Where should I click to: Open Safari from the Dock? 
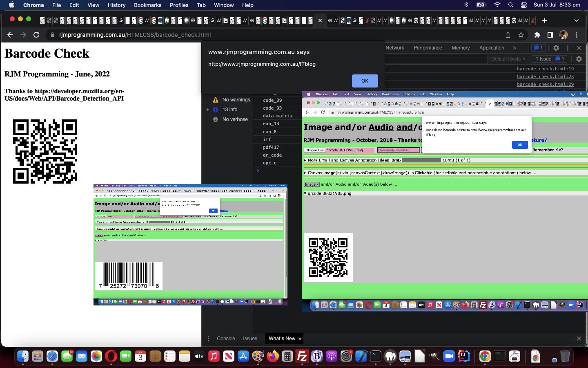(x=52, y=357)
